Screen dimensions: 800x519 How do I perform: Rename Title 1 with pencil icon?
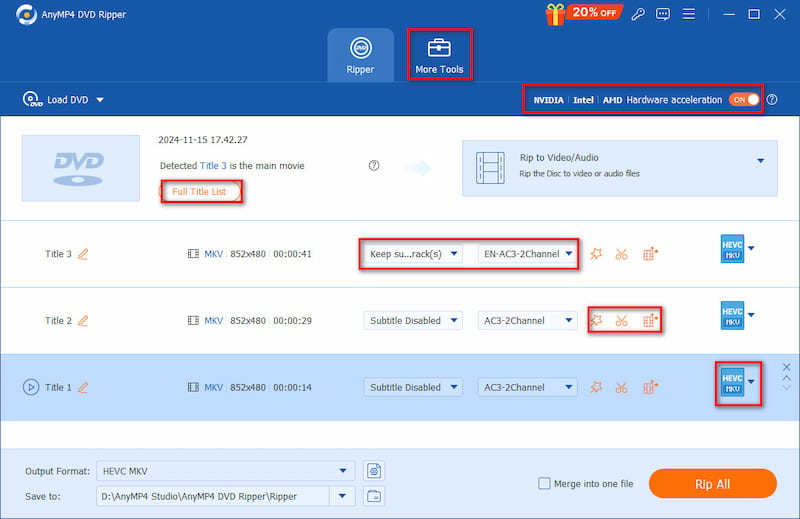coord(83,387)
